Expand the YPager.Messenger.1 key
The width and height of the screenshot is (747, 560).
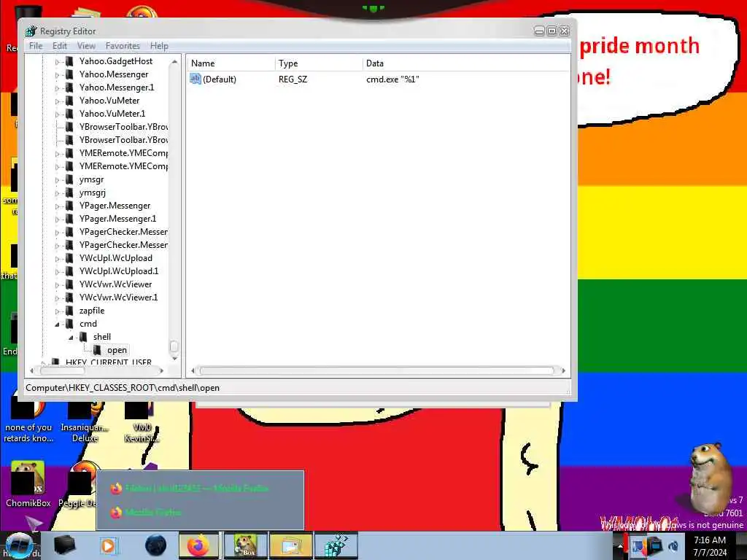(x=57, y=219)
